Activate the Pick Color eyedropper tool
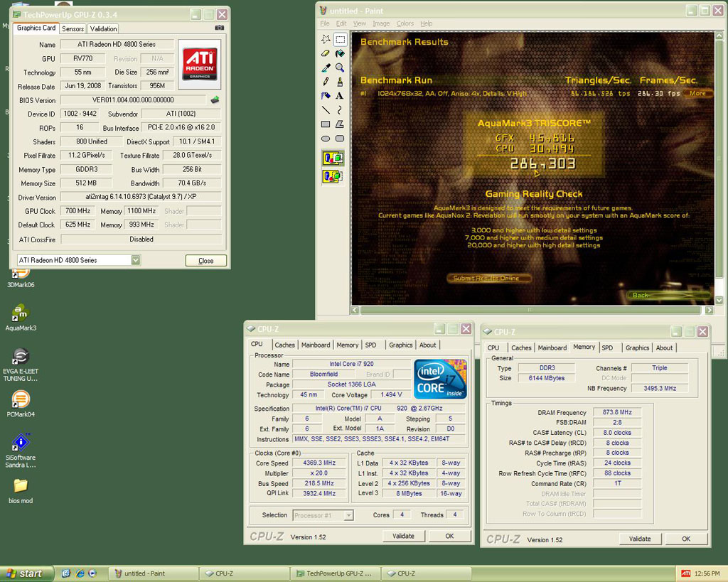Viewport: 728px width, 582px height. pos(326,68)
